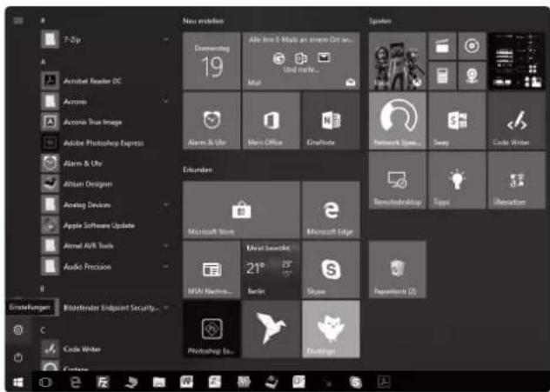Launch the Übersetzer translator tile

click(x=517, y=180)
